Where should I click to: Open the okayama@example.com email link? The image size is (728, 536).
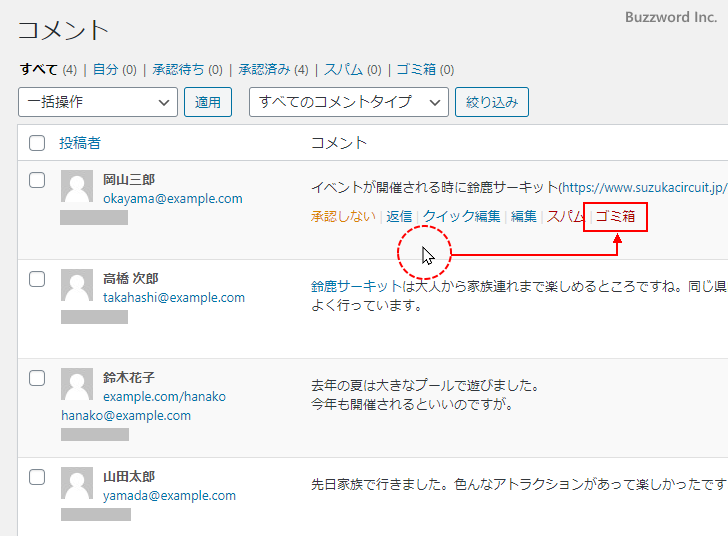coord(173,198)
